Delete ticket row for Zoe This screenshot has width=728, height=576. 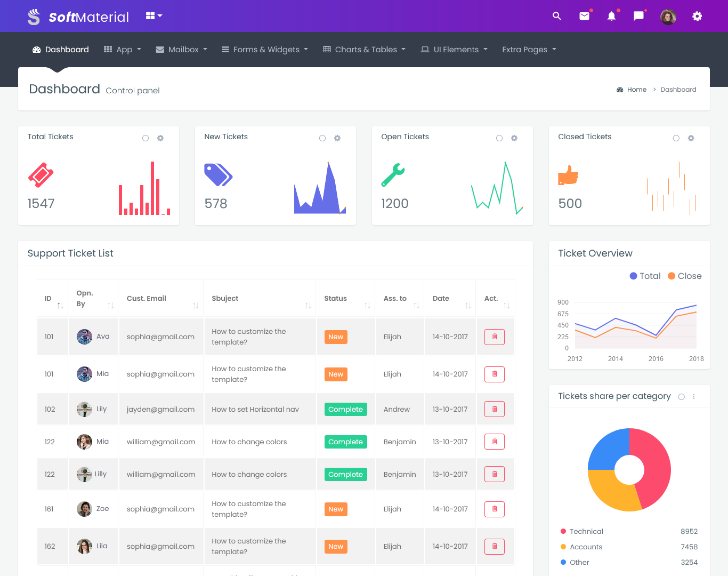pos(495,509)
